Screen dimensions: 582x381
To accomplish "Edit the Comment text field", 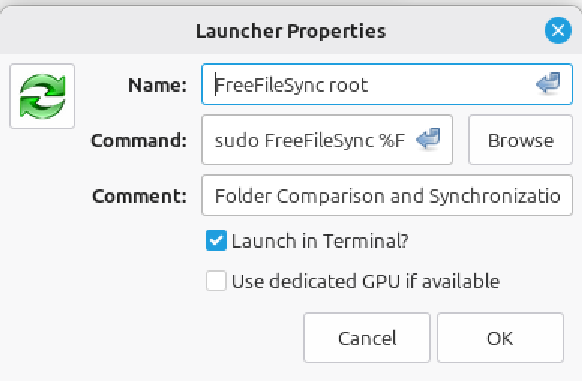I will pyautogui.click(x=387, y=195).
